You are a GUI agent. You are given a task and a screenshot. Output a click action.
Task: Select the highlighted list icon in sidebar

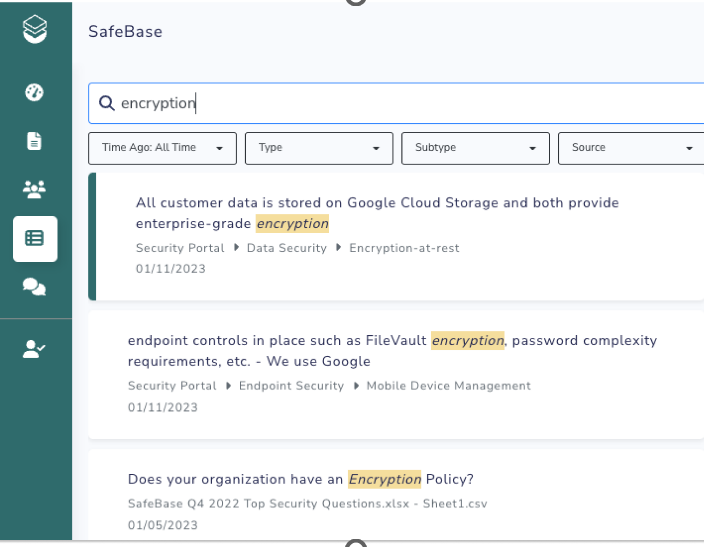click(35, 239)
